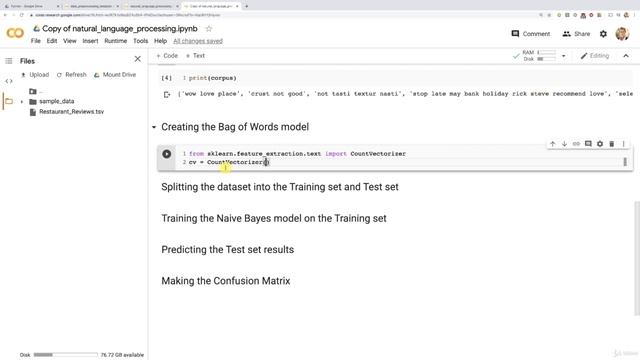Open the Editing mode dropdown
Viewport: 640px width, 360px height.
tap(595, 56)
